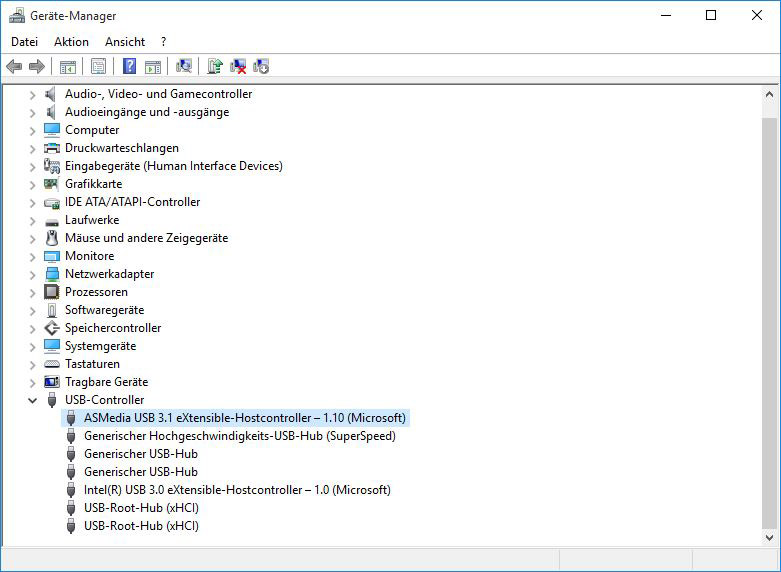This screenshot has width=781, height=572.
Task: Expand the Audioeingänge und -ausgänge node
Action: tap(32, 112)
